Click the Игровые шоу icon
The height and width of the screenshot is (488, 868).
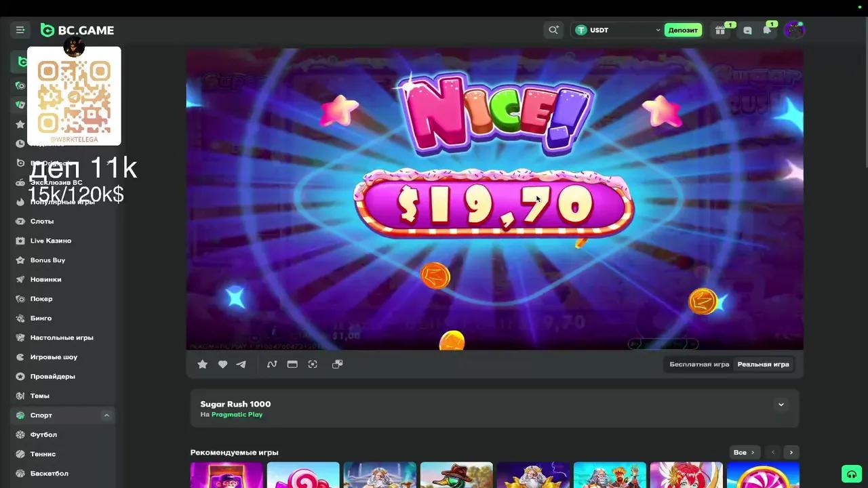point(20,357)
